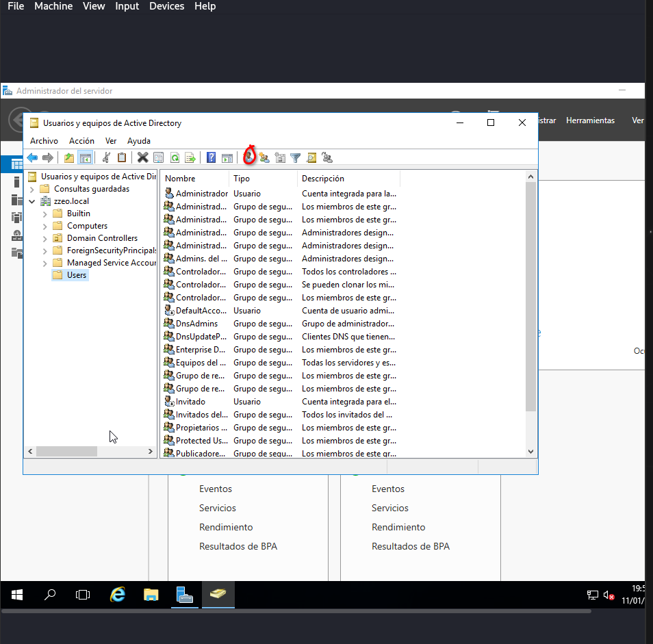653x644 pixels.
Task: Click the Delete X icon in toolbar
Action: 143,158
